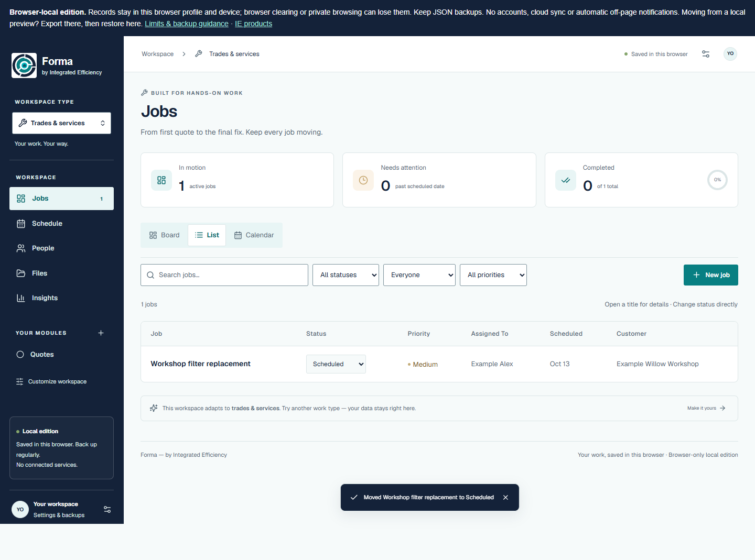Open IE products link
Screen dimensions: 755x560
253,24
